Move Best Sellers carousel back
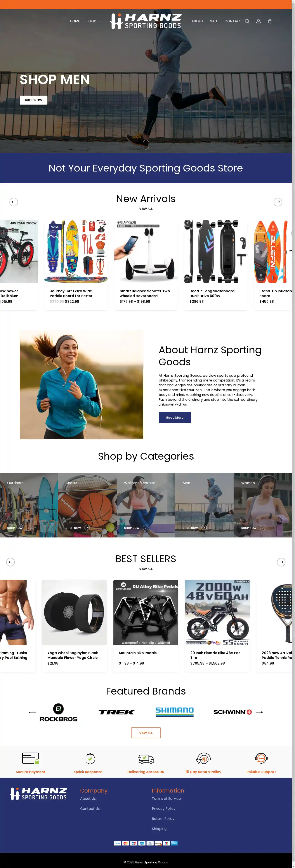The image size is (295, 868). (x=10, y=562)
